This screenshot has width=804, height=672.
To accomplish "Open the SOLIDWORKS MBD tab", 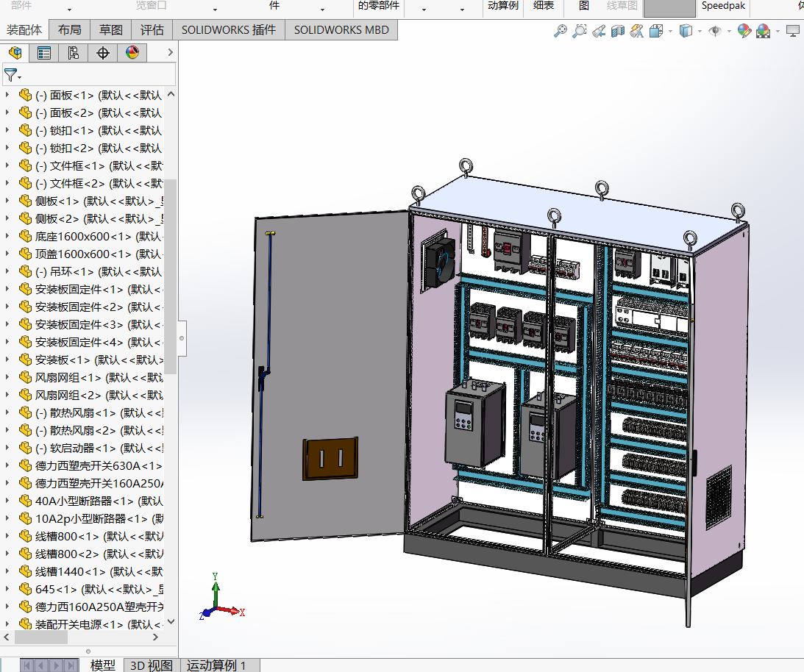I will [x=341, y=30].
